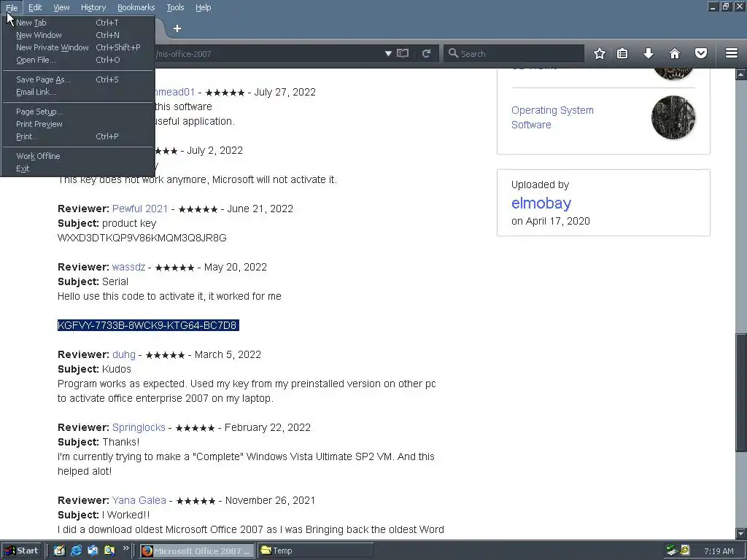
Task: Click scrollbar up arrow
Action: [x=741, y=74]
